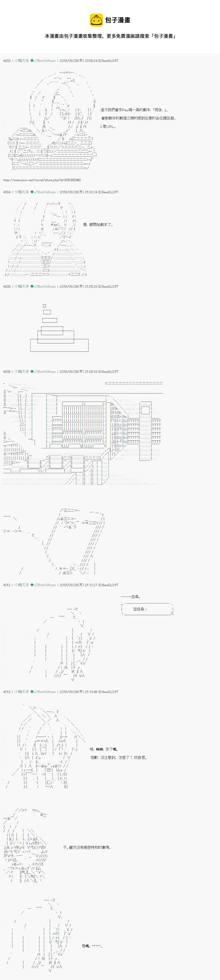The width and height of the screenshot is (220, 980).
Task: Click author 小梅太夫 in post 4004
Action: tap(21, 192)
